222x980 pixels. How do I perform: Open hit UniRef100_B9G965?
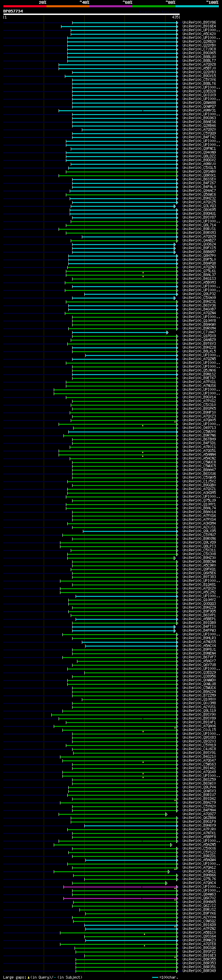click(x=199, y=53)
